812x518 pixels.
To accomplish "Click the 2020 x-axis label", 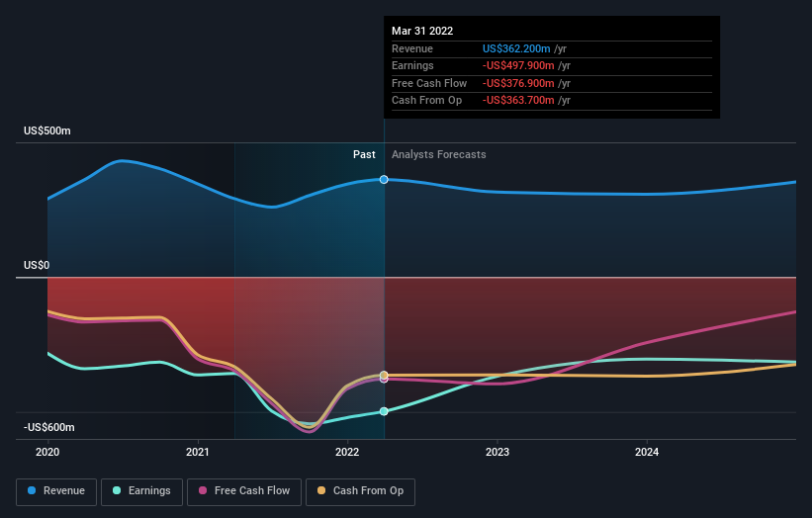I will click(47, 452).
